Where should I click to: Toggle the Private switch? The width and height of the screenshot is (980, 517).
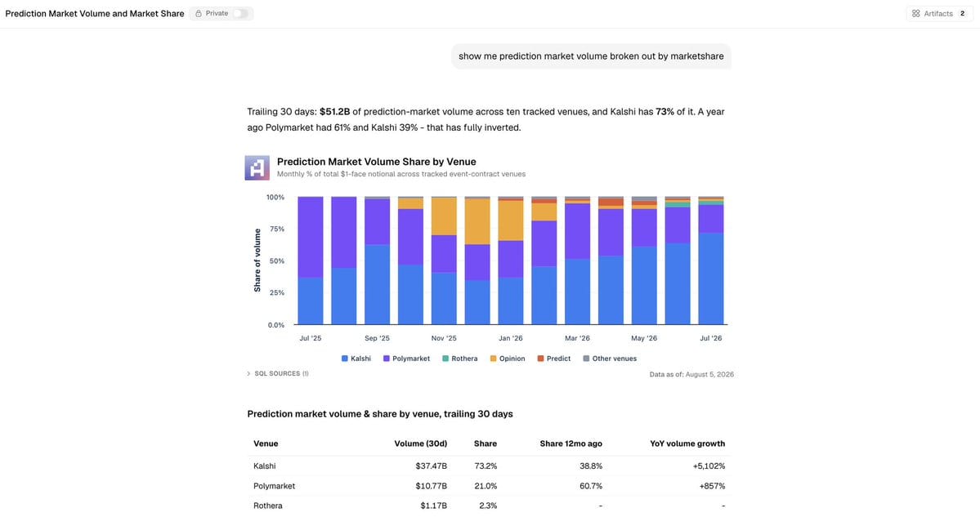coord(240,13)
